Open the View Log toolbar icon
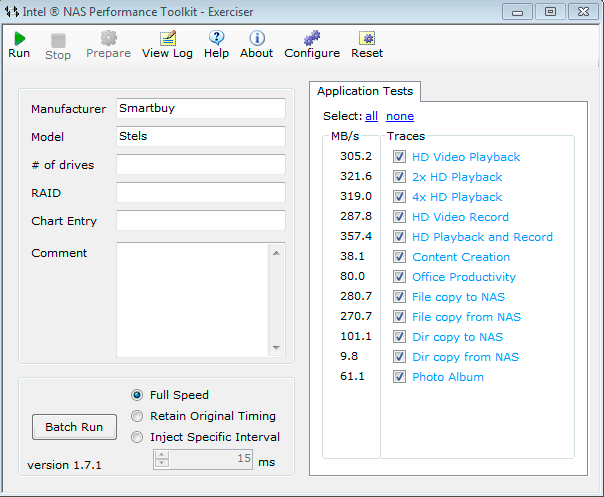Image resolution: width=604 pixels, height=497 pixels. (x=168, y=38)
